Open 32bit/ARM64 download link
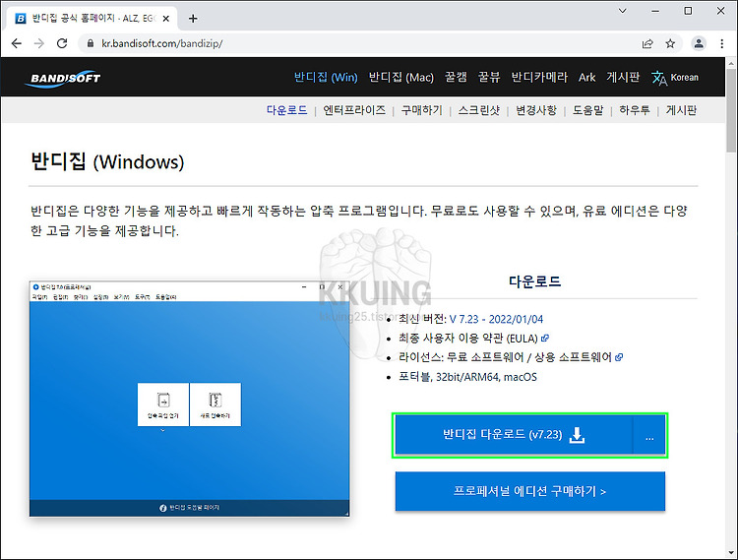Image resolution: width=738 pixels, height=560 pixels. (x=467, y=377)
